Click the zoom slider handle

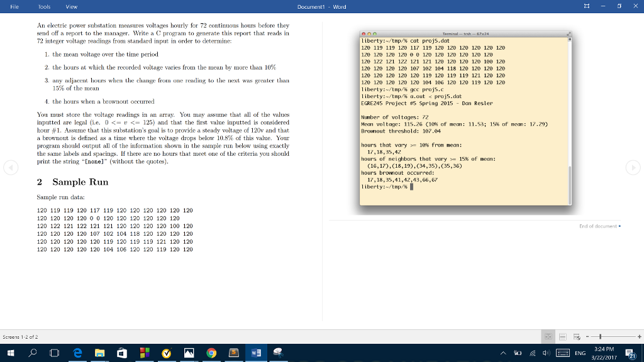click(x=601, y=337)
